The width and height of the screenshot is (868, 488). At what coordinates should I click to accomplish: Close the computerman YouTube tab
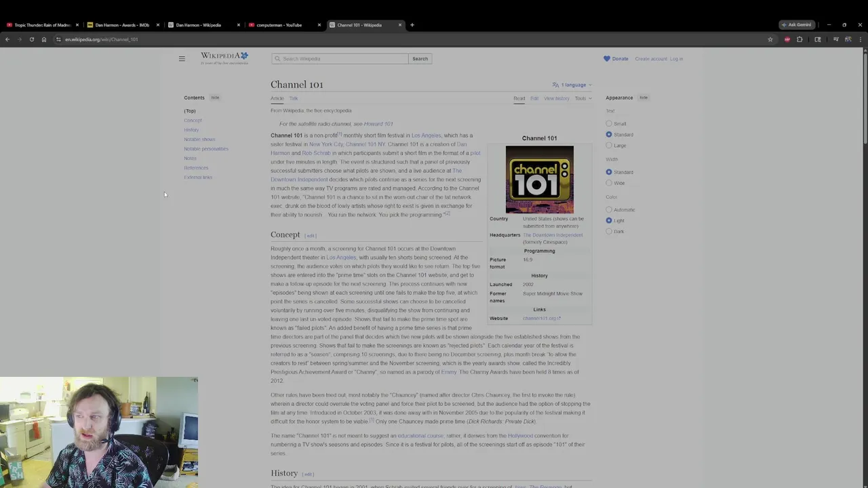coord(319,25)
